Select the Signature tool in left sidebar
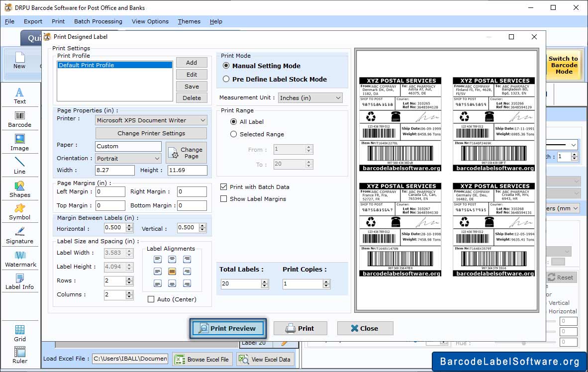 [19, 236]
